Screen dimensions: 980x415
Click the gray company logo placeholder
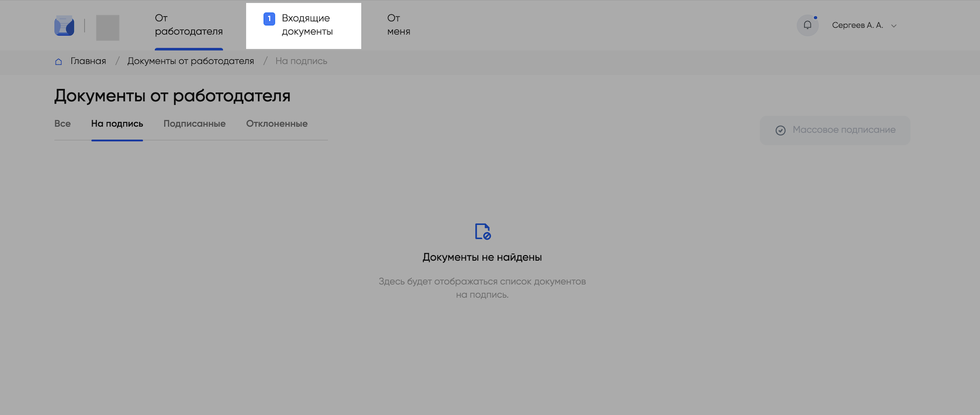pos(108,27)
